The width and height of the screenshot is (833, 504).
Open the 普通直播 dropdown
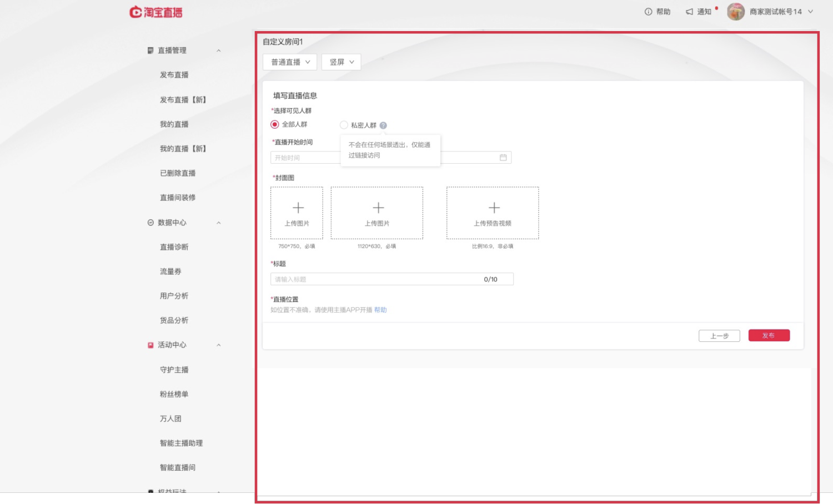[290, 62]
